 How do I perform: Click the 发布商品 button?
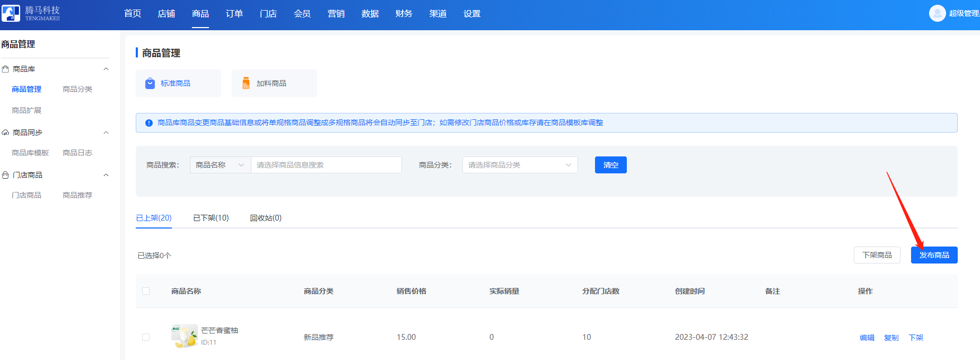pos(934,255)
